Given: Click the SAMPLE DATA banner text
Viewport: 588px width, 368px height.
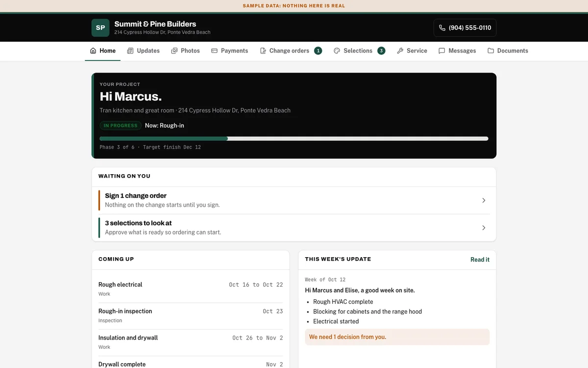Looking at the screenshot, I should pos(294,6).
